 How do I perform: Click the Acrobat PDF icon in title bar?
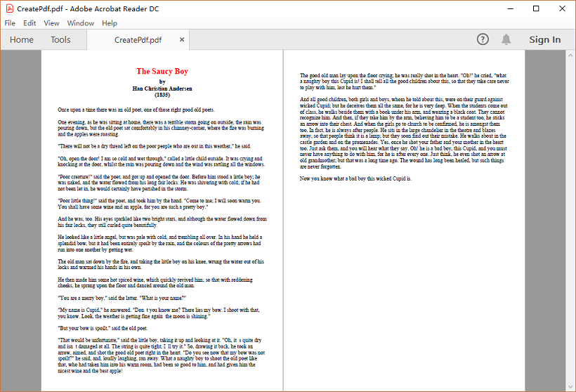[x=10, y=8]
